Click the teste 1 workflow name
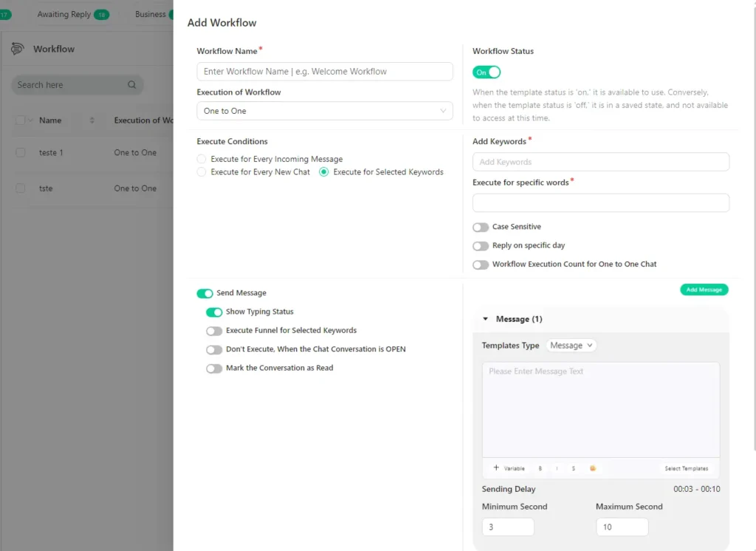The width and height of the screenshot is (756, 551). click(51, 152)
